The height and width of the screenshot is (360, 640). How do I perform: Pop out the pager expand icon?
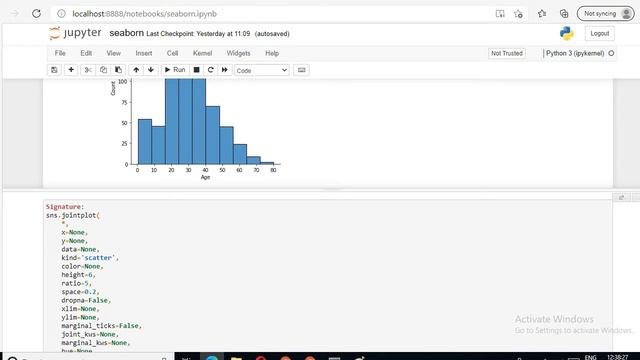621,198
